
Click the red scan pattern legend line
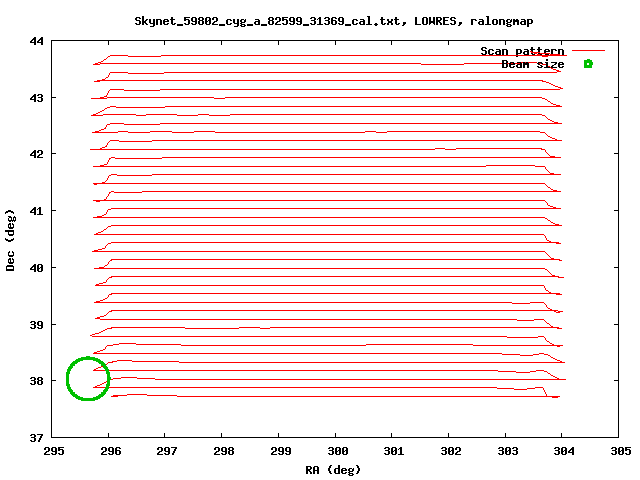point(588,51)
